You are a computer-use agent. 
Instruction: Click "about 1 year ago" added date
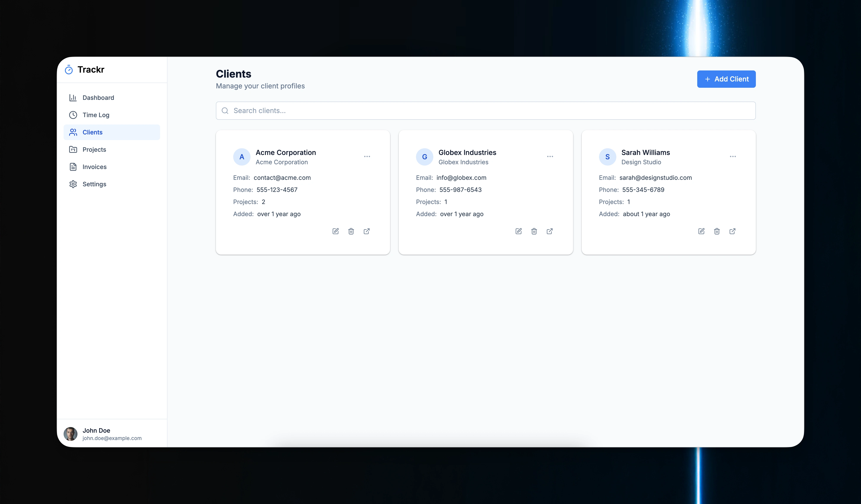(x=646, y=214)
